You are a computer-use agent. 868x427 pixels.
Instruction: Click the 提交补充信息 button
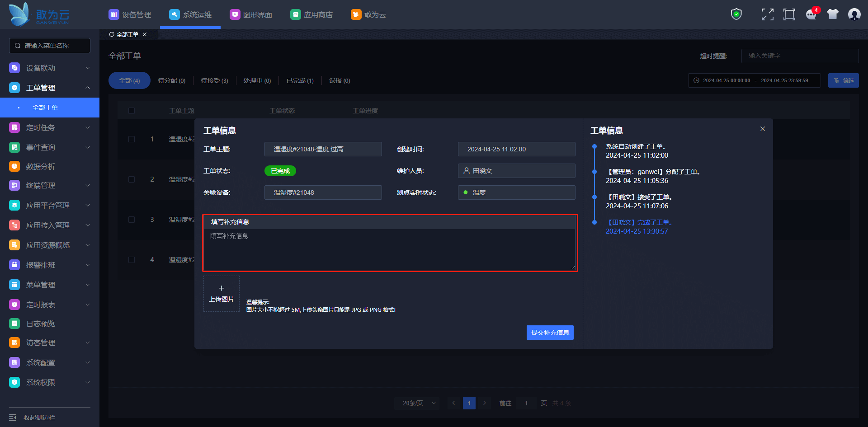pos(550,333)
